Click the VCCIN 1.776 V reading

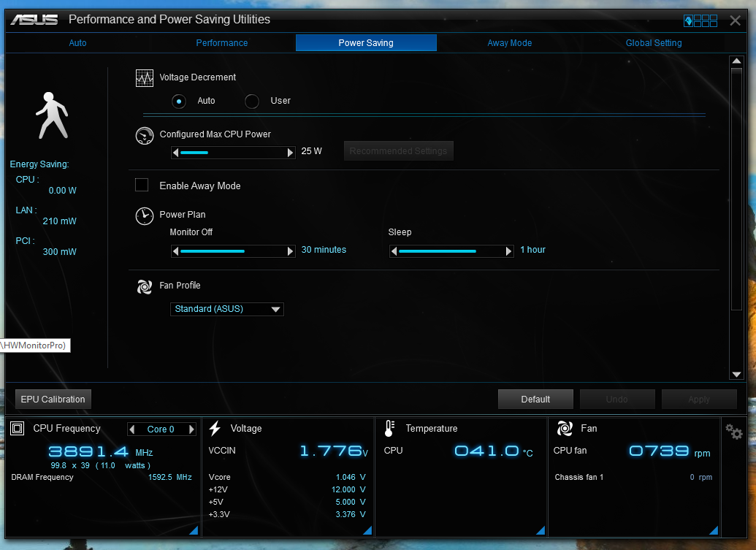334,451
